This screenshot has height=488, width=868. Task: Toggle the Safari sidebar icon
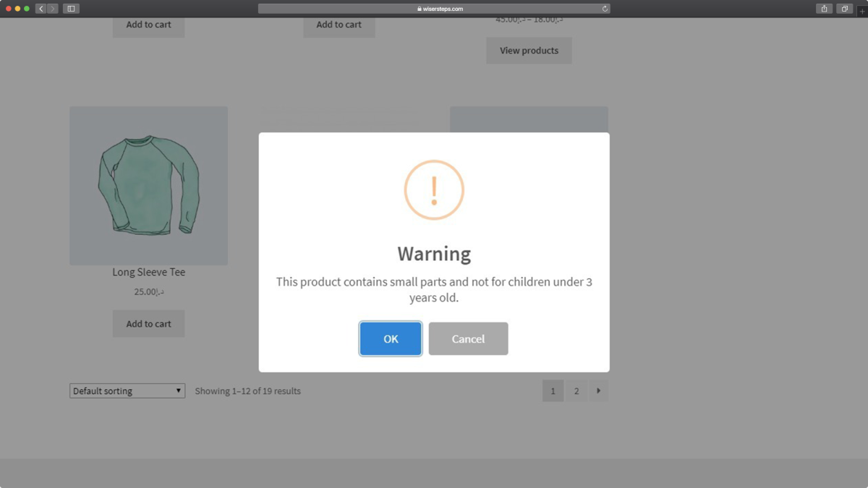tap(71, 9)
